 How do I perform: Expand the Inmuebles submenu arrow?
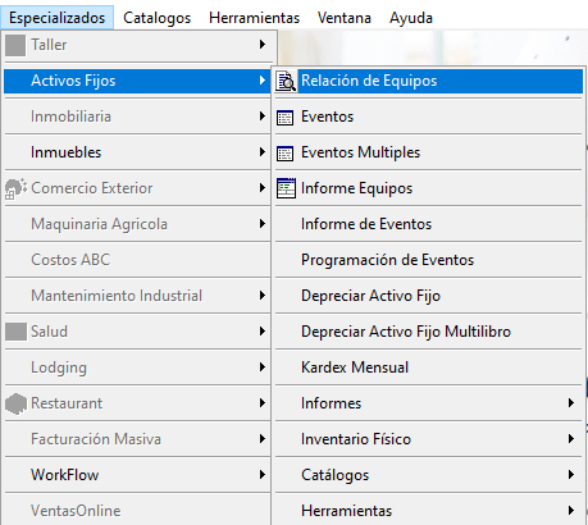click(262, 152)
